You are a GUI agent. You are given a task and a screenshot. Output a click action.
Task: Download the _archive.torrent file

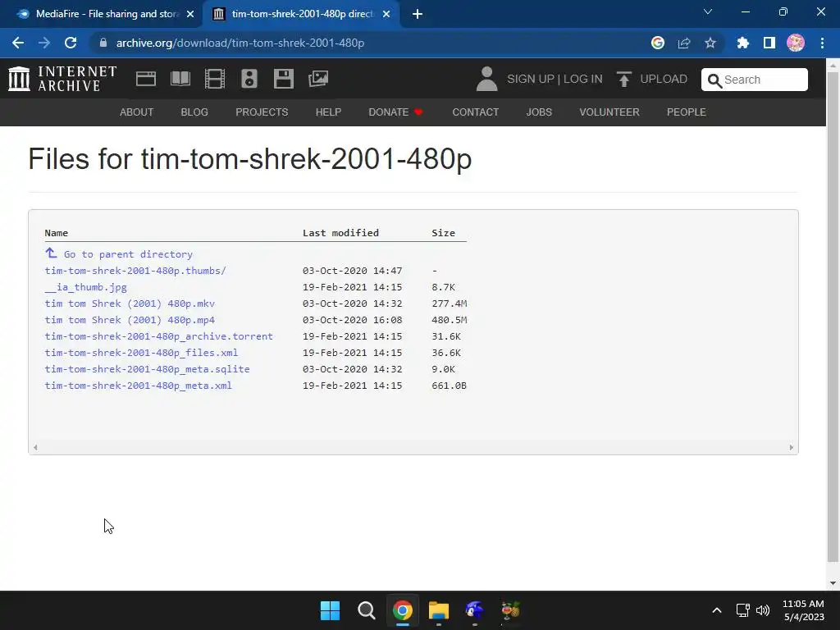click(x=158, y=336)
